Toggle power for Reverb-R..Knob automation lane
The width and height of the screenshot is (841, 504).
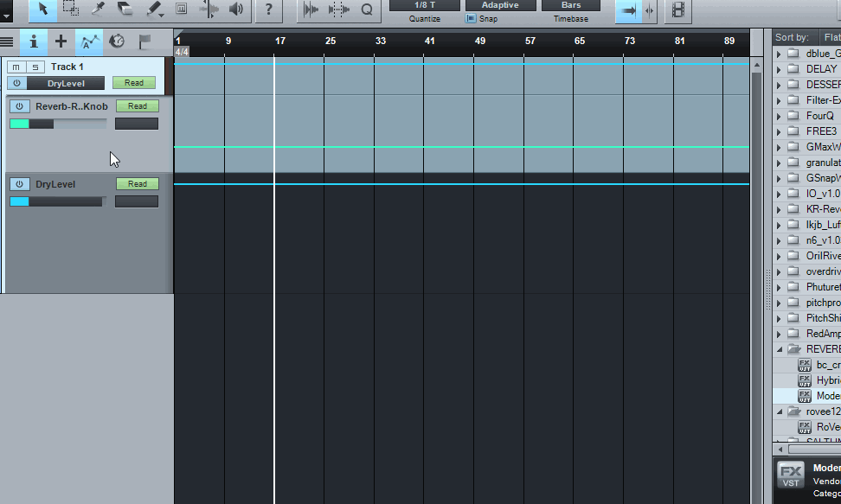[x=19, y=106]
